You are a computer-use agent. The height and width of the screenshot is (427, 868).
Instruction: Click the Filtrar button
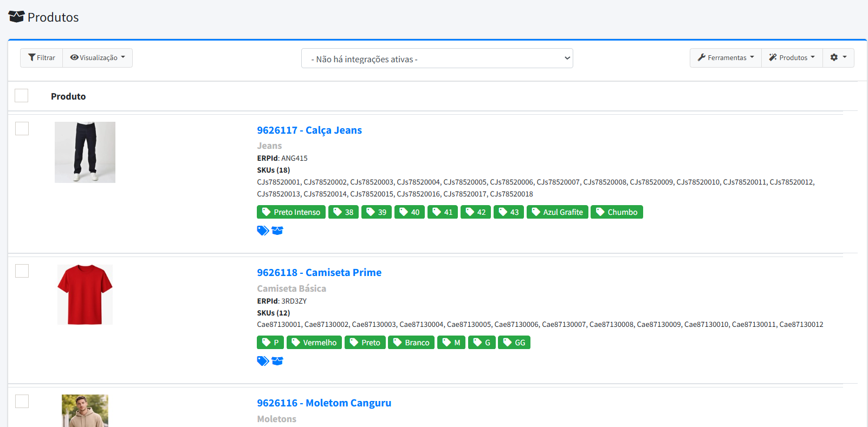click(42, 58)
